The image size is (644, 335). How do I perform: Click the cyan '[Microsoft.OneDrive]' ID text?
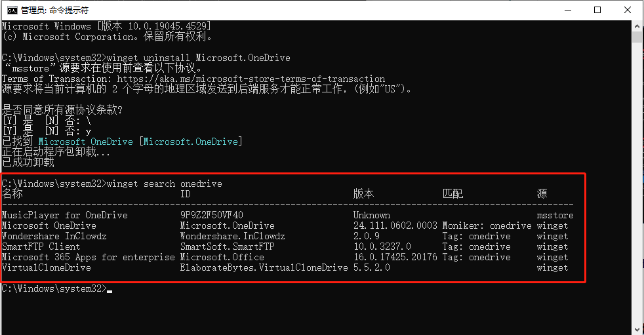coord(191,142)
